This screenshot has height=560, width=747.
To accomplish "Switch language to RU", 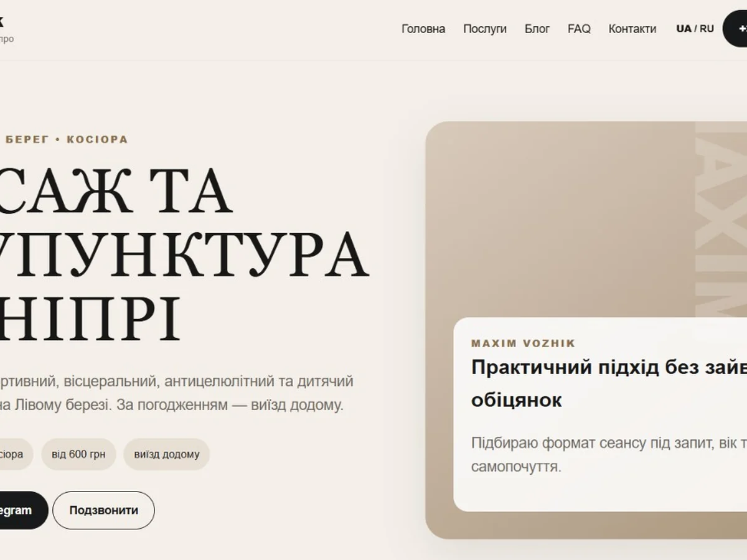I will [x=707, y=29].
